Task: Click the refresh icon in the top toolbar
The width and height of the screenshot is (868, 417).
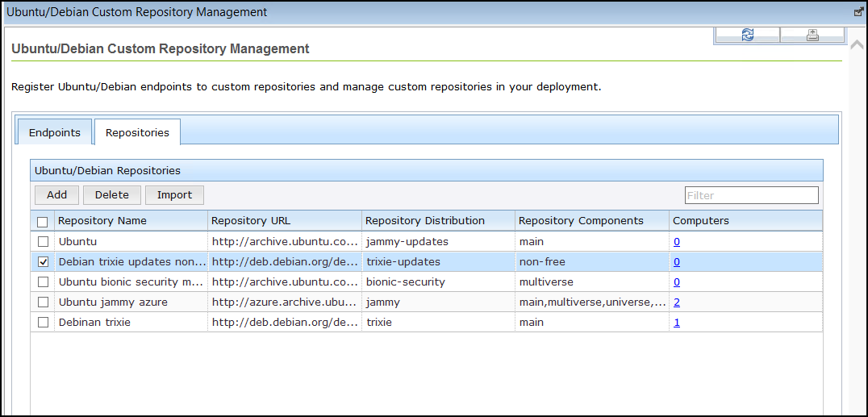Action: (x=748, y=35)
